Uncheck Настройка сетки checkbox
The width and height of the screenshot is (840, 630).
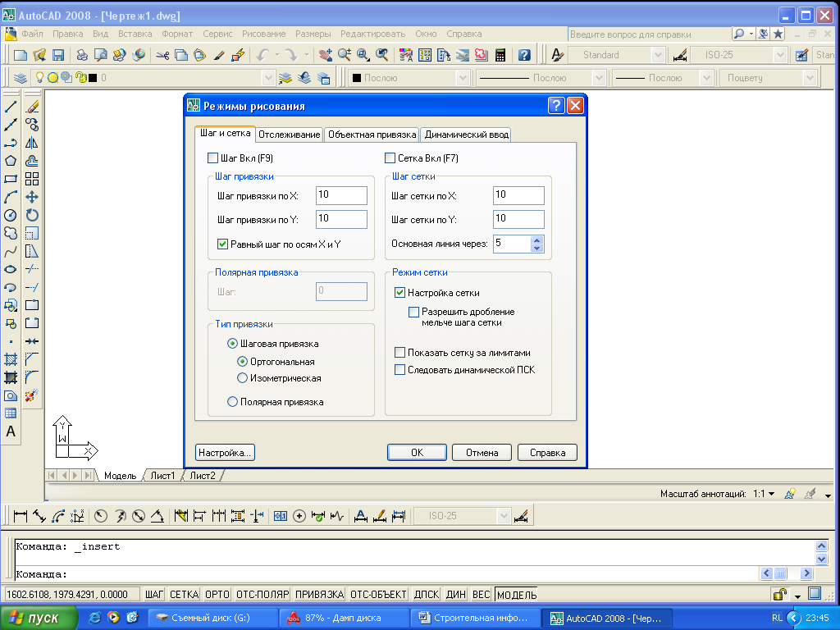(x=399, y=293)
